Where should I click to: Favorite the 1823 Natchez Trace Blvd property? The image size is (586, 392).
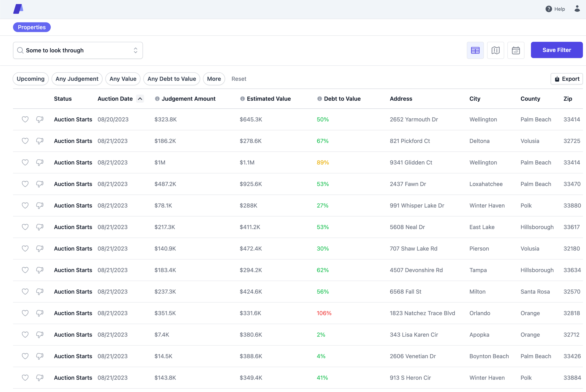pyautogui.click(x=25, y=313)
